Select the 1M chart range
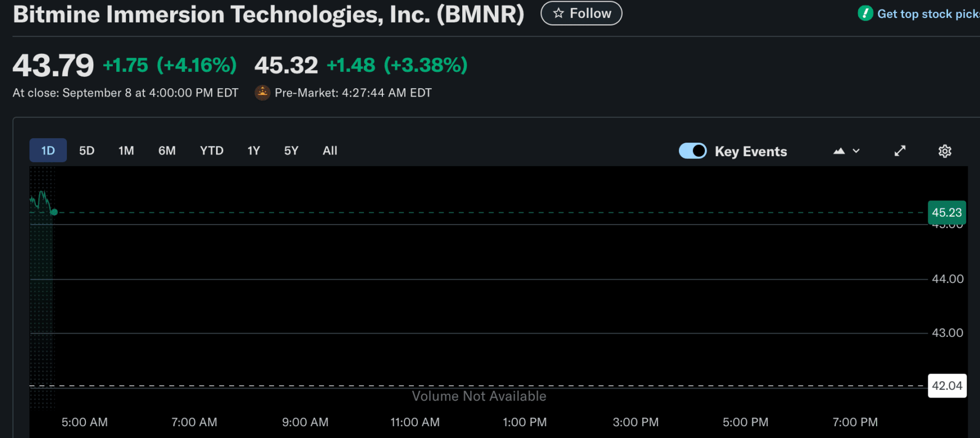Viewport: 980px width, 438px height. (x=126, y=150)
